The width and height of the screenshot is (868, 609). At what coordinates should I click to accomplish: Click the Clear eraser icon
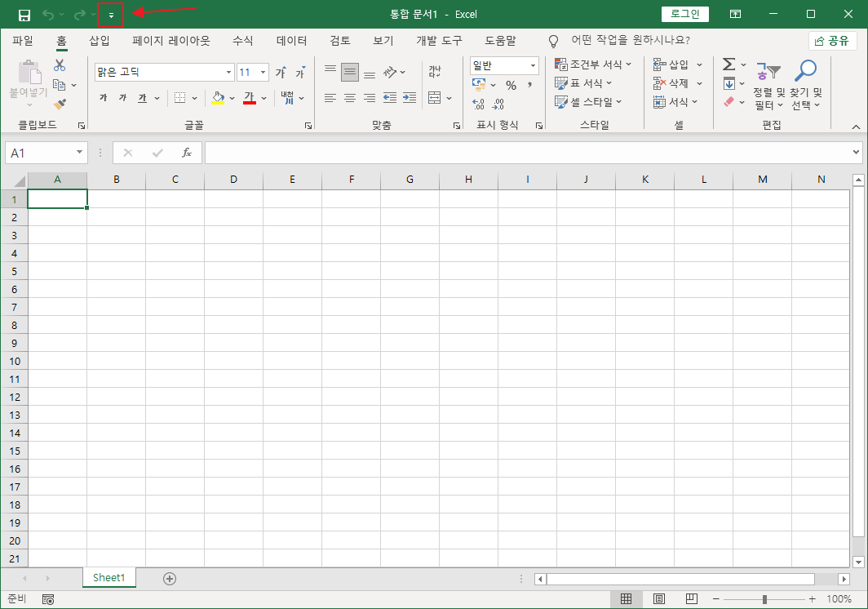(729, 102)
